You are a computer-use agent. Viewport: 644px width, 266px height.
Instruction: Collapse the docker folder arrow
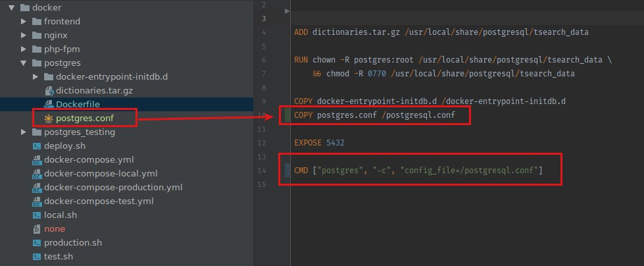[11, 7]
